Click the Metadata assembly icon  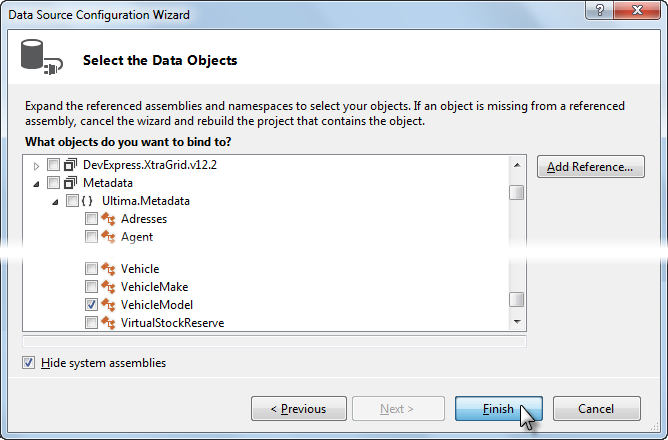click(x=70, y=183)
